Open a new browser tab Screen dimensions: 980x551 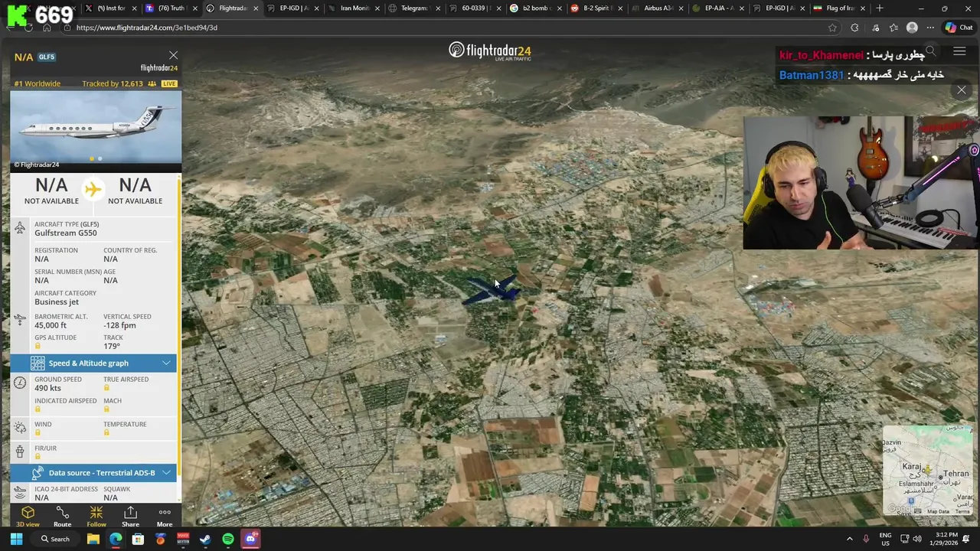[880, 8]
